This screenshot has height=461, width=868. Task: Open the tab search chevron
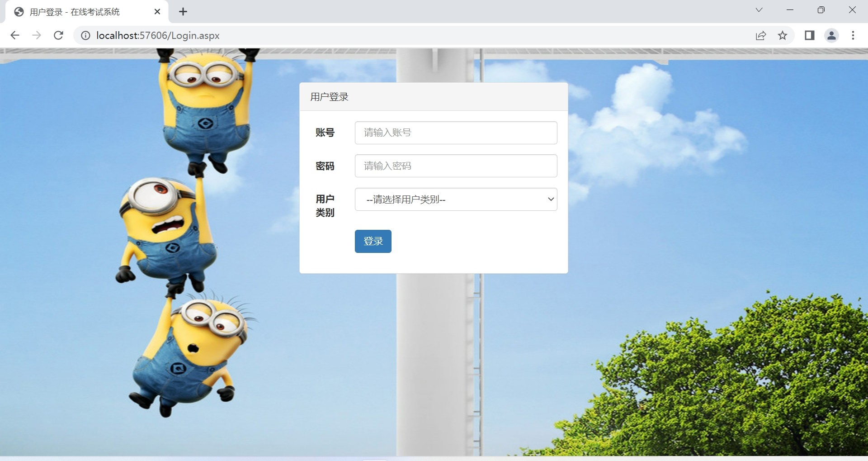click(x=759, y=10)
